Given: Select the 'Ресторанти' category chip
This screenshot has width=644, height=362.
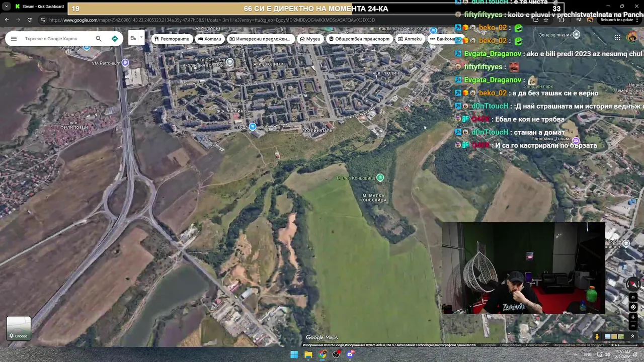Looking at the screenshot, I should click(x=172, y=39).
